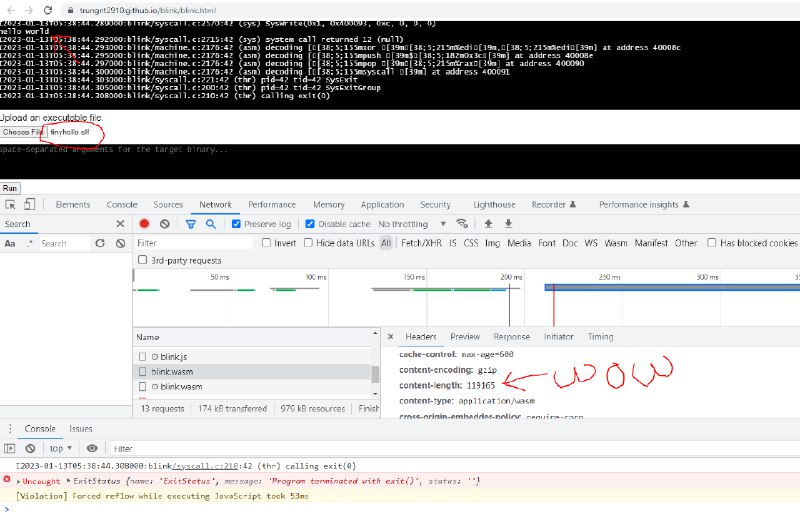Click the console Filter input
800x521 pixels.
pos(454,449)
